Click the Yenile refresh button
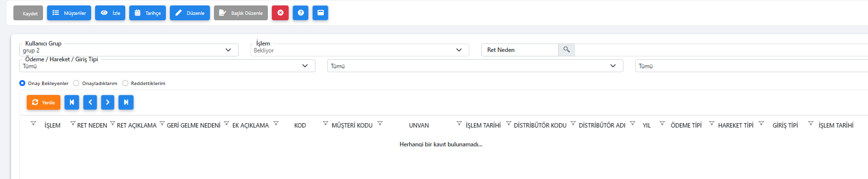The width and height of the screenshot is (868, 179). click(44, 102)
